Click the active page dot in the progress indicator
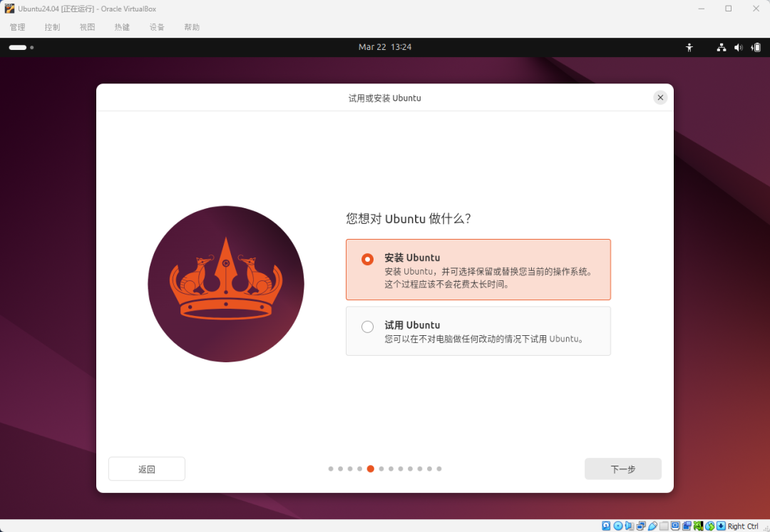The width and height of the screenshot is (770, 532). click(370, 469)
